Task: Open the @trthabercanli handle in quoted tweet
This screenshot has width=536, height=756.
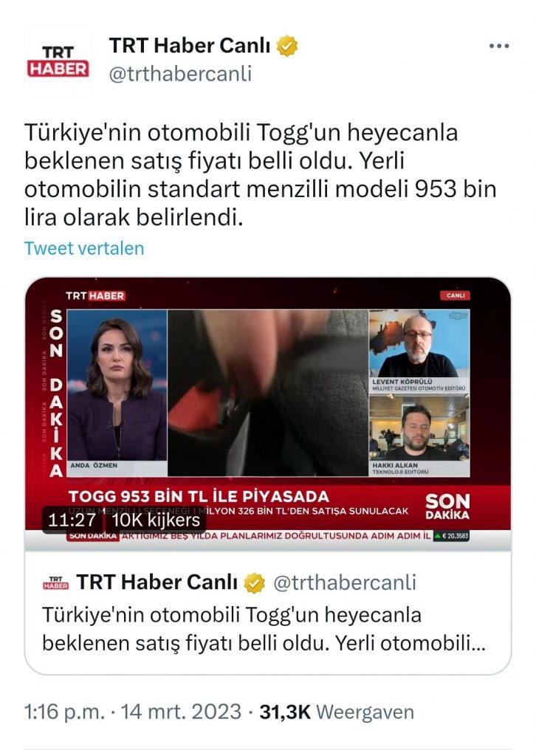Action: [x=345, y=583]
